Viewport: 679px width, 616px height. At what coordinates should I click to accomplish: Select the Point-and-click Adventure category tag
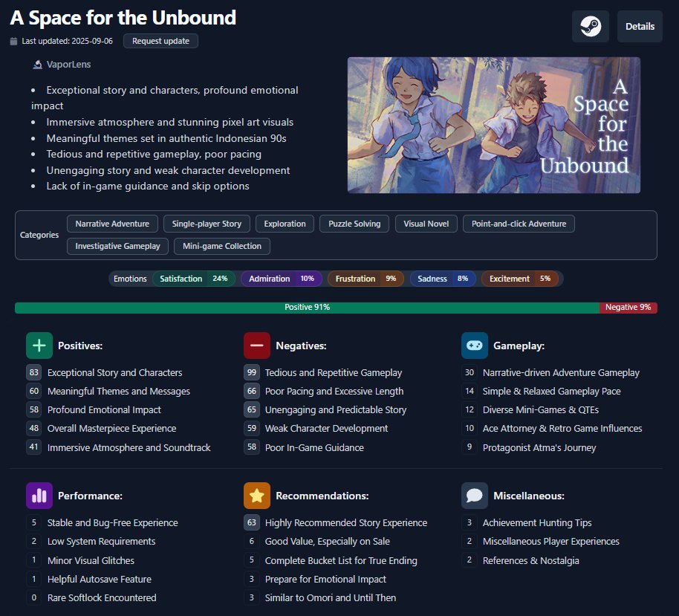519,224
